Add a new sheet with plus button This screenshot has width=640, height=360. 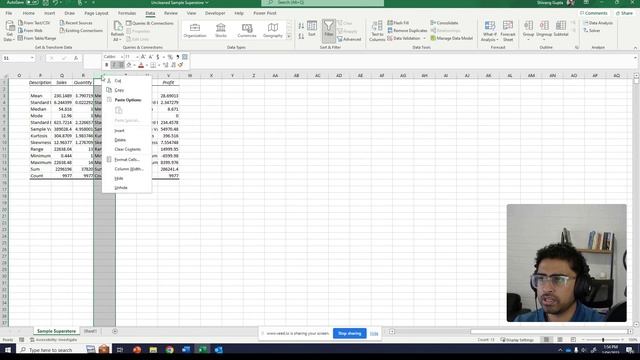tap(115, 331)
